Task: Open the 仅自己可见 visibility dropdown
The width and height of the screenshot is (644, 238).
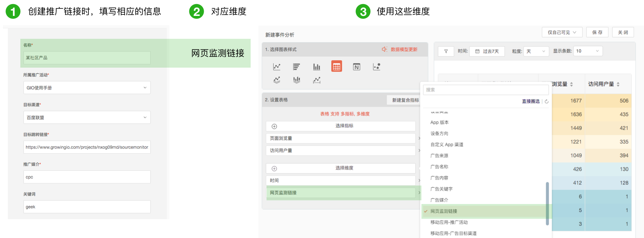Action: point(562,33)
